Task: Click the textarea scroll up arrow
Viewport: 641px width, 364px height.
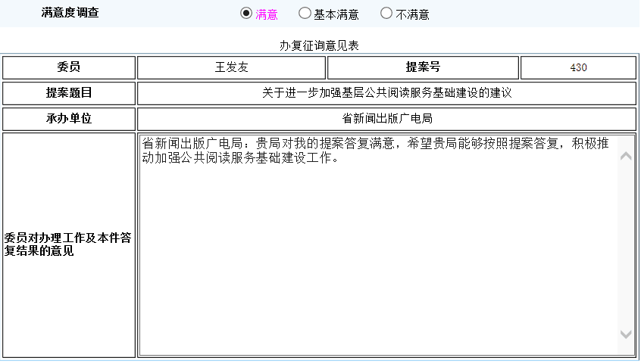Action: point(626,156)
